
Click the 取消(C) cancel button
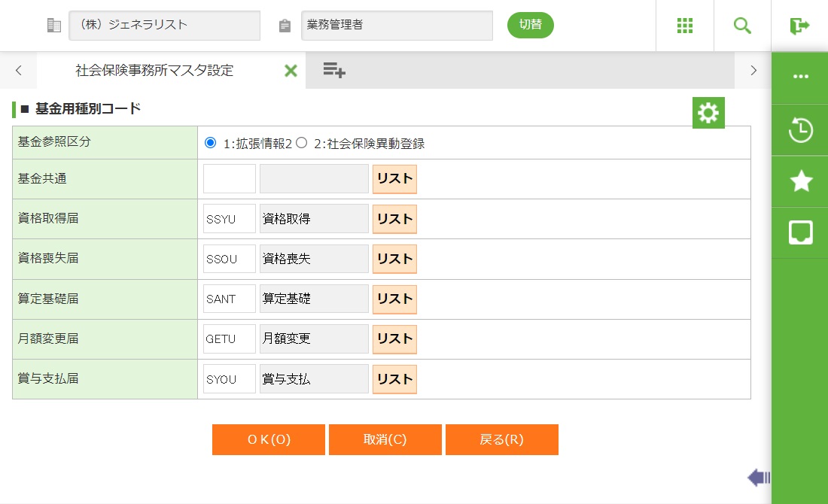click(385, 440)
